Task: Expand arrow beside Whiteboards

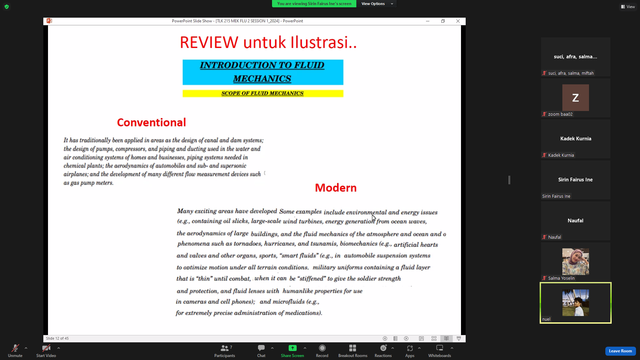Action: tap(452, 348)
